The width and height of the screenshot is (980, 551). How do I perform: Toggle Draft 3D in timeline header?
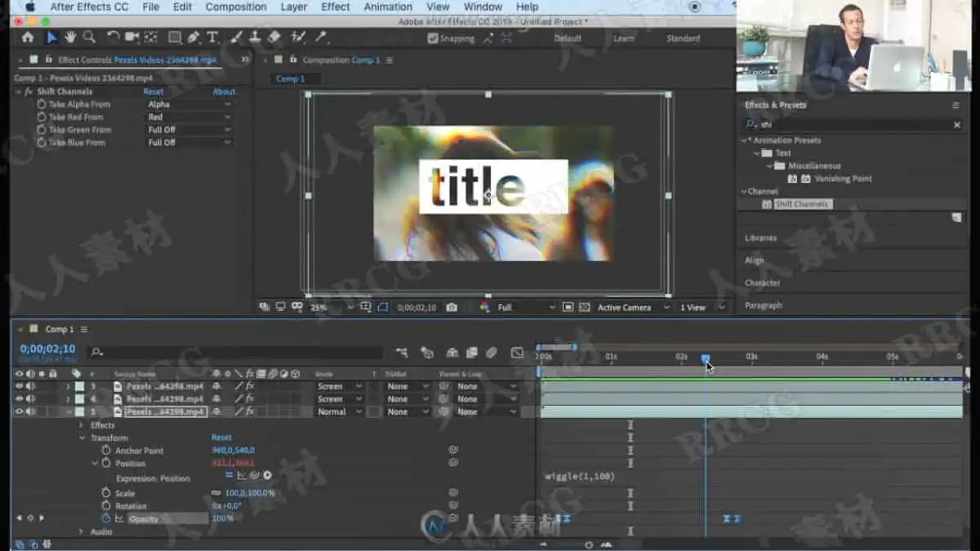pyautogui.click(x=427, y=353)
